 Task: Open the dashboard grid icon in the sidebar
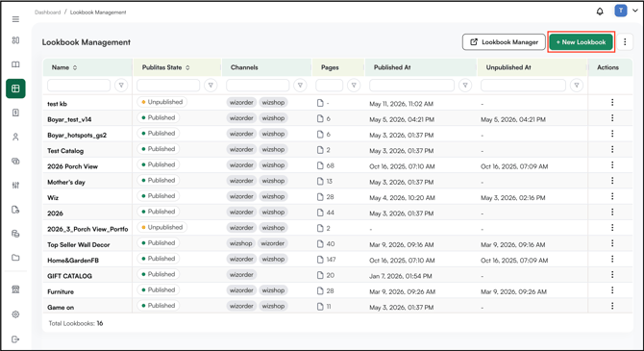pyautogui.click(x=15, y=40)
